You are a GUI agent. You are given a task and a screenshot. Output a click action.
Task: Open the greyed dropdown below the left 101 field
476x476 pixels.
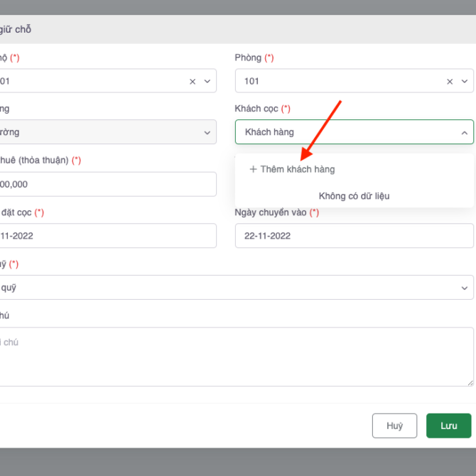pyautogui.click(x=107, y=132)
